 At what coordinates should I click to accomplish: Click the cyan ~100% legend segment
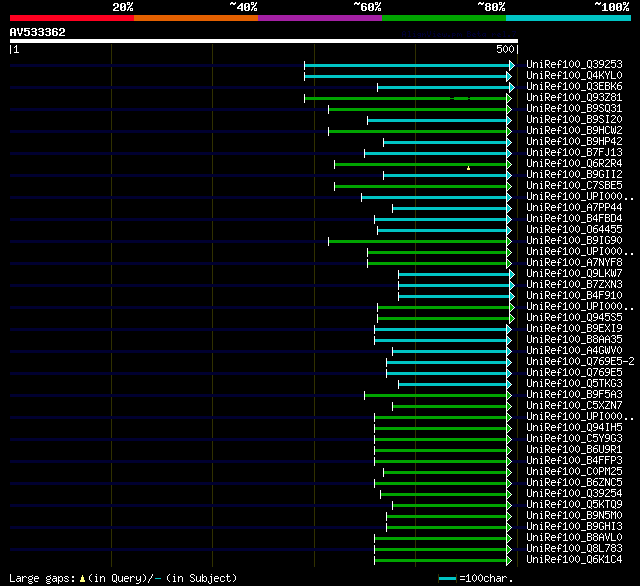(569, 18)
